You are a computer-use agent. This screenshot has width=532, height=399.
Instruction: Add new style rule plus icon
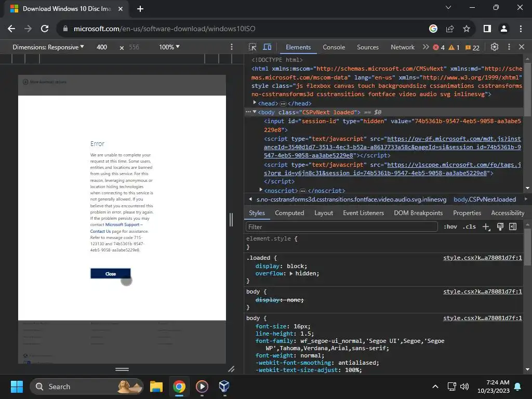486,227
